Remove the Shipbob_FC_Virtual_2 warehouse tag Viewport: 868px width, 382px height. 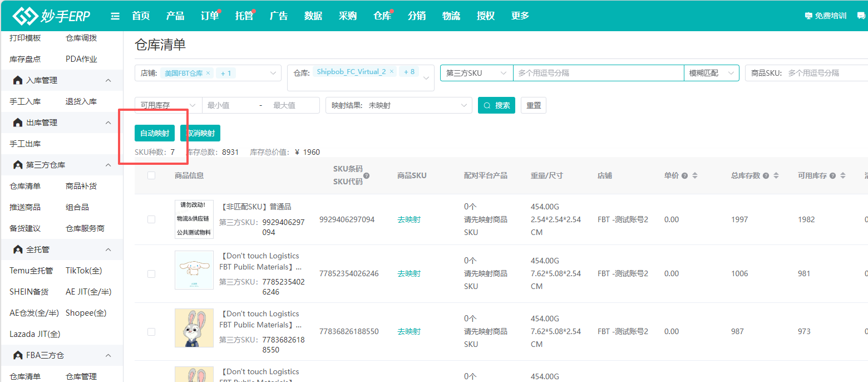click(392, 72)
